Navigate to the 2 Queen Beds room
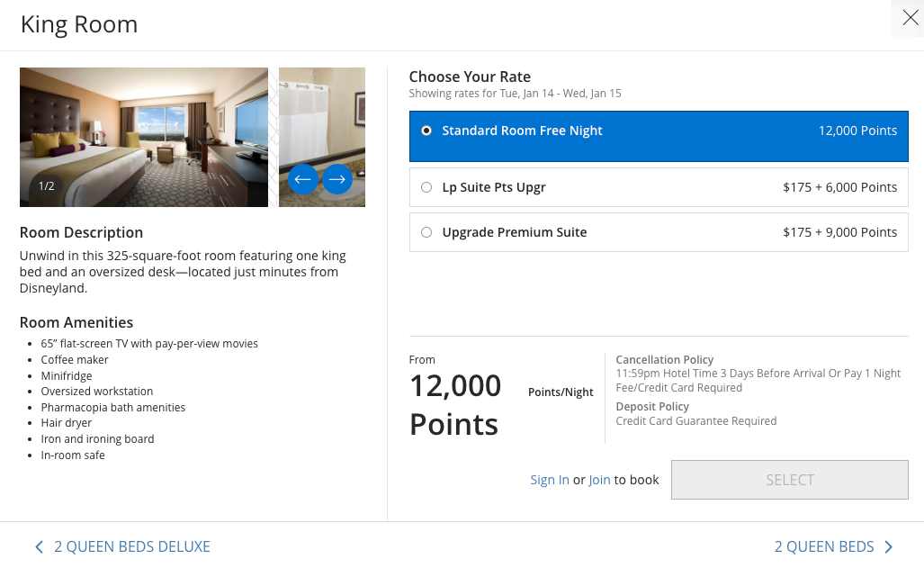This screenshot has height=577, width=924. click(x=824, y=546)
